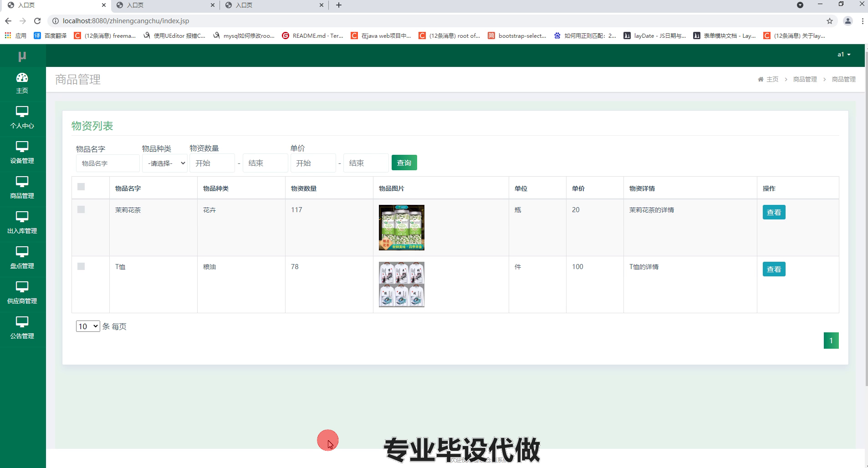
Task: Click 查看 for the 茉莉花茶 row
Action: coord(774,212)
